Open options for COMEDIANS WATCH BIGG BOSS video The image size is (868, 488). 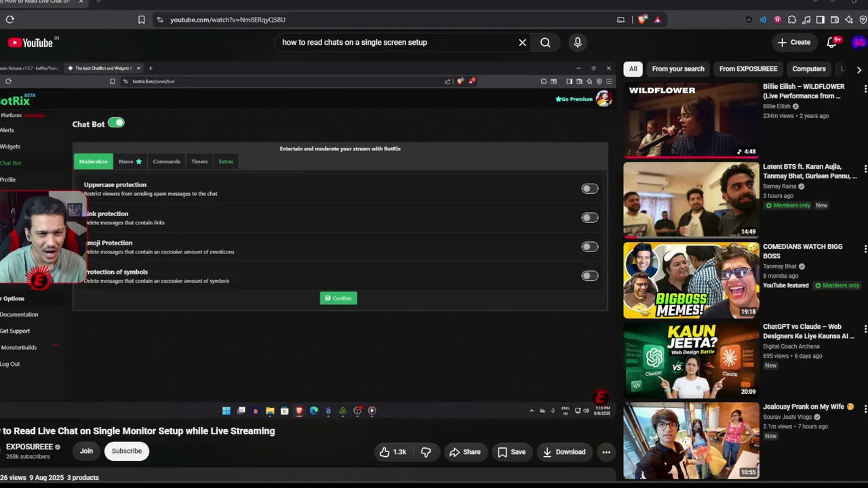(865, 249)
